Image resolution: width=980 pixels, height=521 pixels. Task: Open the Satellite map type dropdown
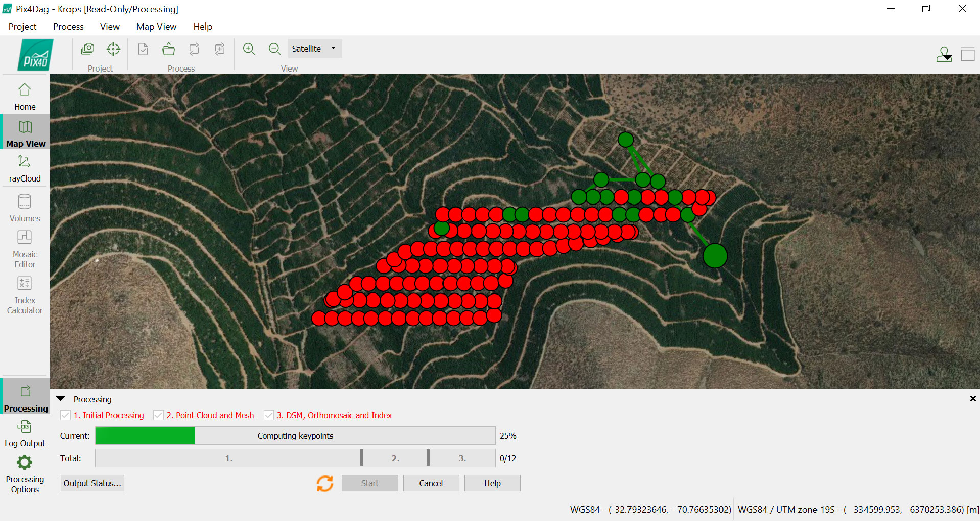pyautogui.click(x=315, y=49)
